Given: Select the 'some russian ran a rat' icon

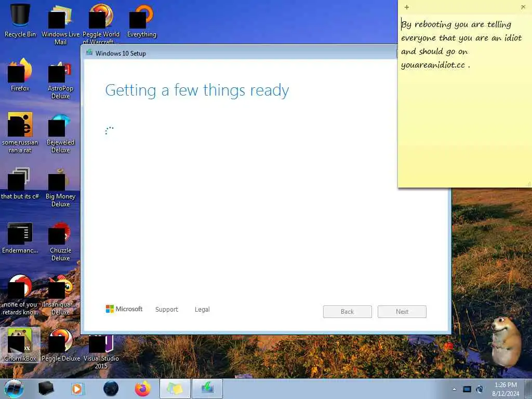Looking at the screenshot, I should (x=20, y=132).
